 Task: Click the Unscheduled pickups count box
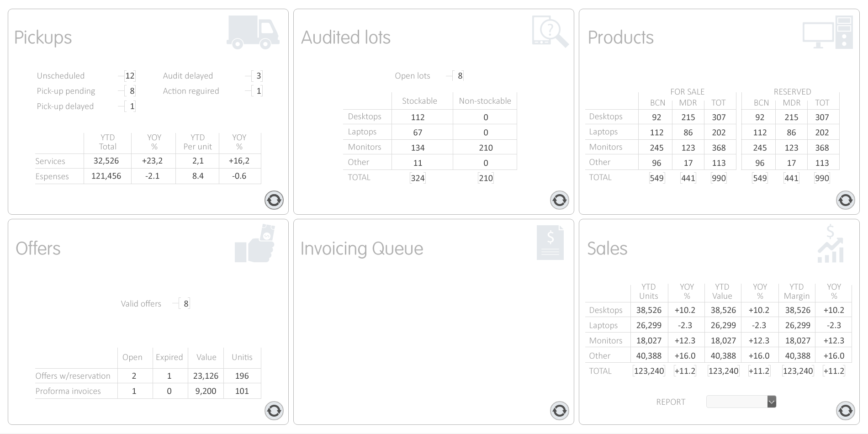[x=130, y=76]
